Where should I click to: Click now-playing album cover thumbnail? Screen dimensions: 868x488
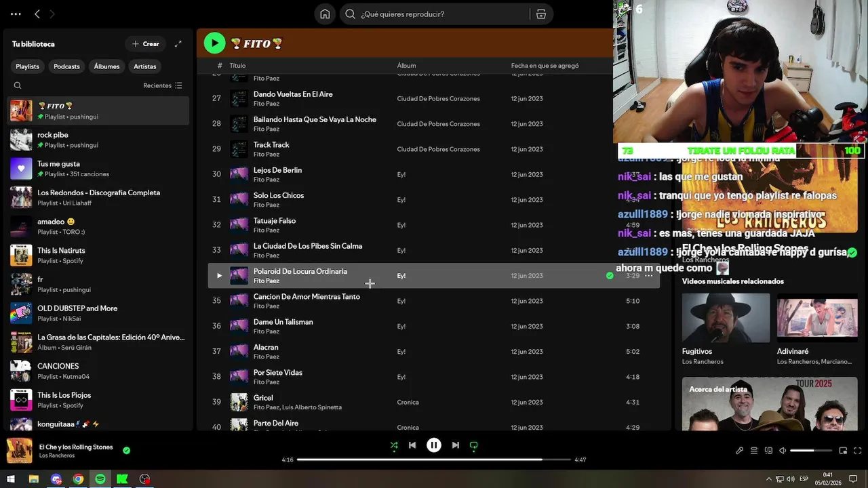click(20, 451)
